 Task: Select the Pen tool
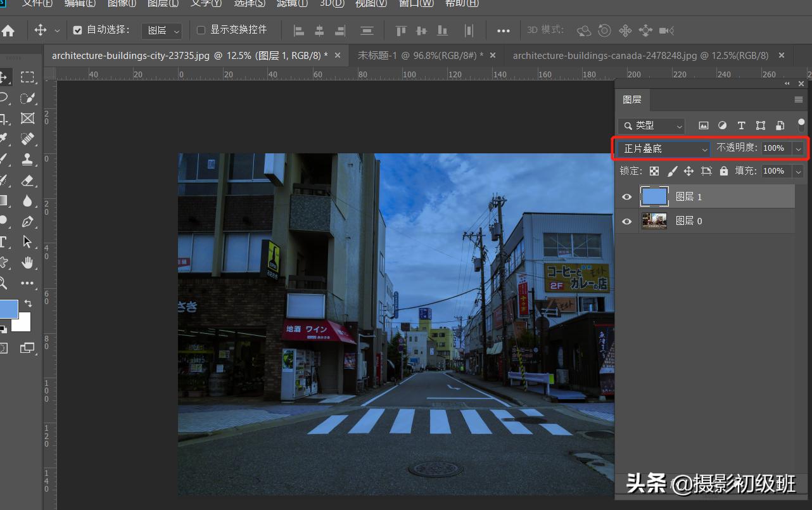[x=27, y=221]
